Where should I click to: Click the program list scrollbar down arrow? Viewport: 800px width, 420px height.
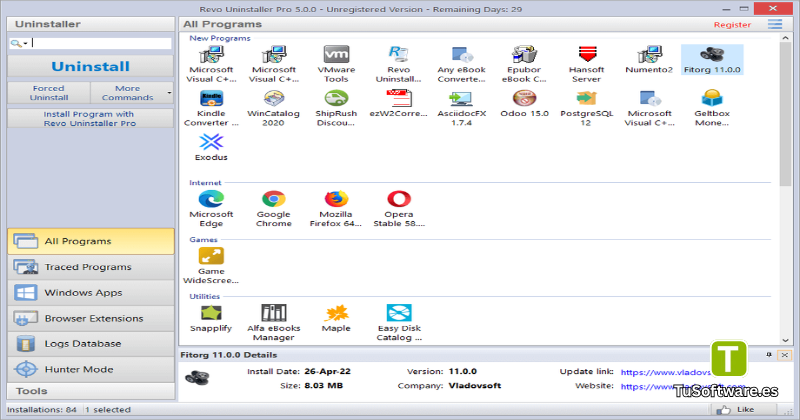pos(785,340)
